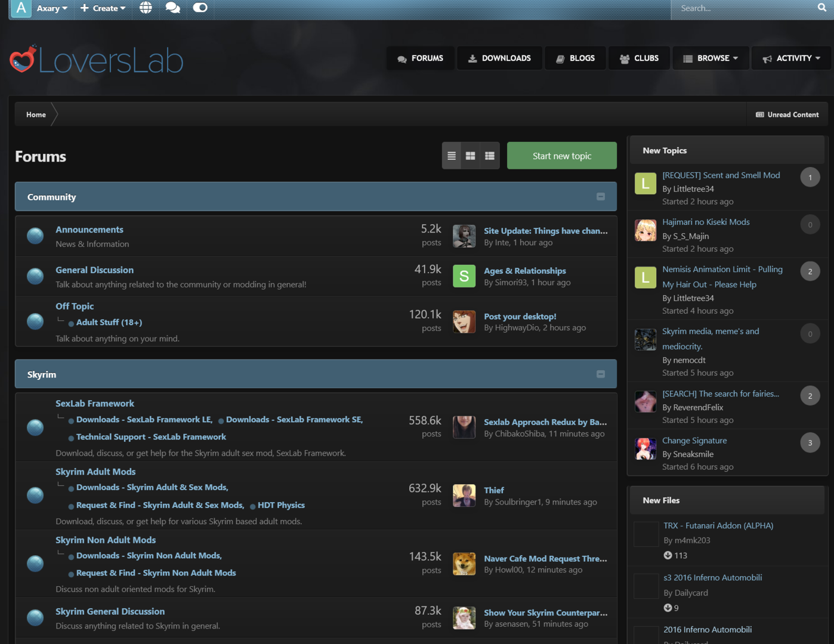Open the General Discussion forum link

point(94,270)
